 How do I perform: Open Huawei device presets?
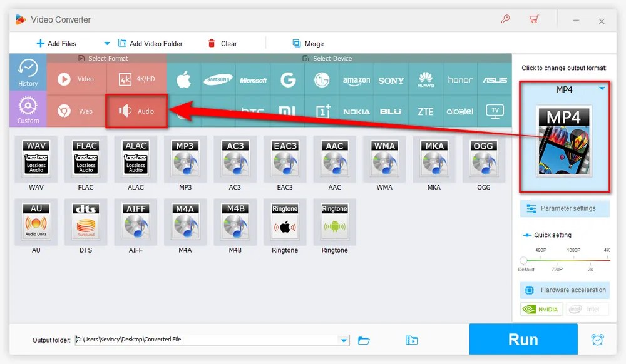426,79
